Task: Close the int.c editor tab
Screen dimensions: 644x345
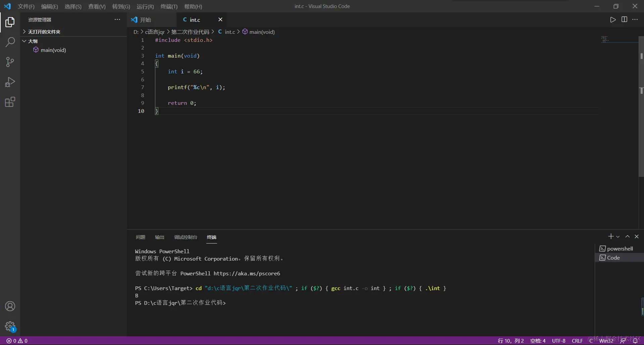Action: pyautogui.click(x=220, y=19)
